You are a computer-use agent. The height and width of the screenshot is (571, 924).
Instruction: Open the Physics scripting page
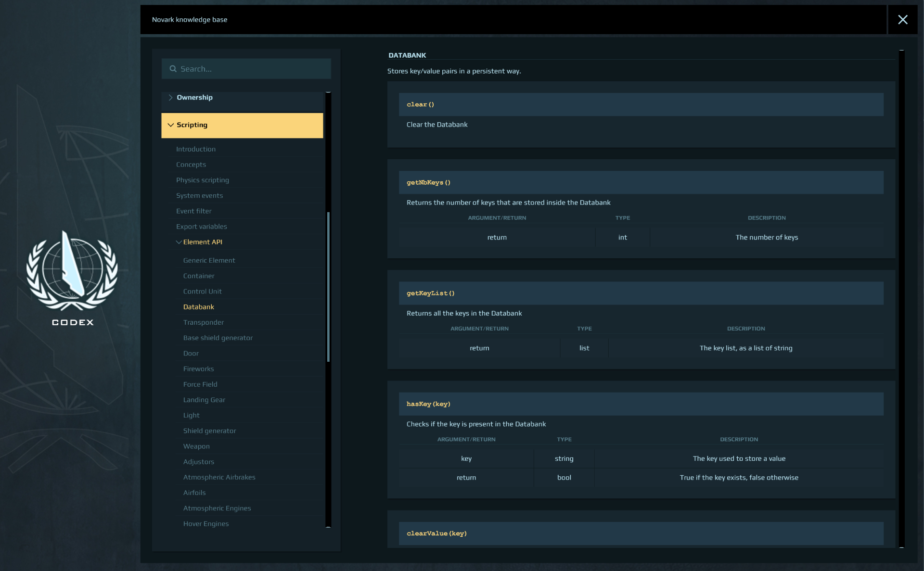[202, 180]
